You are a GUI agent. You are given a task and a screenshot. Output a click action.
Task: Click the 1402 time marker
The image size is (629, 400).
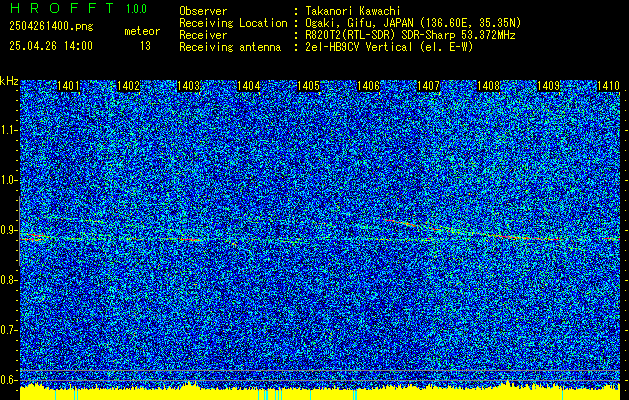[128, 85]
